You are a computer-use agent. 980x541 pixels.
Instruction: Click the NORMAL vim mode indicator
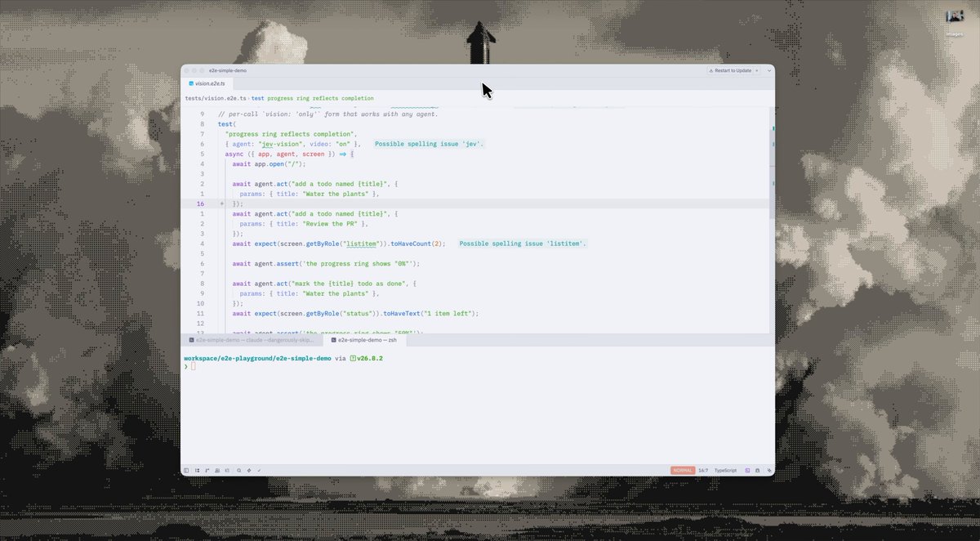[683, 470]
